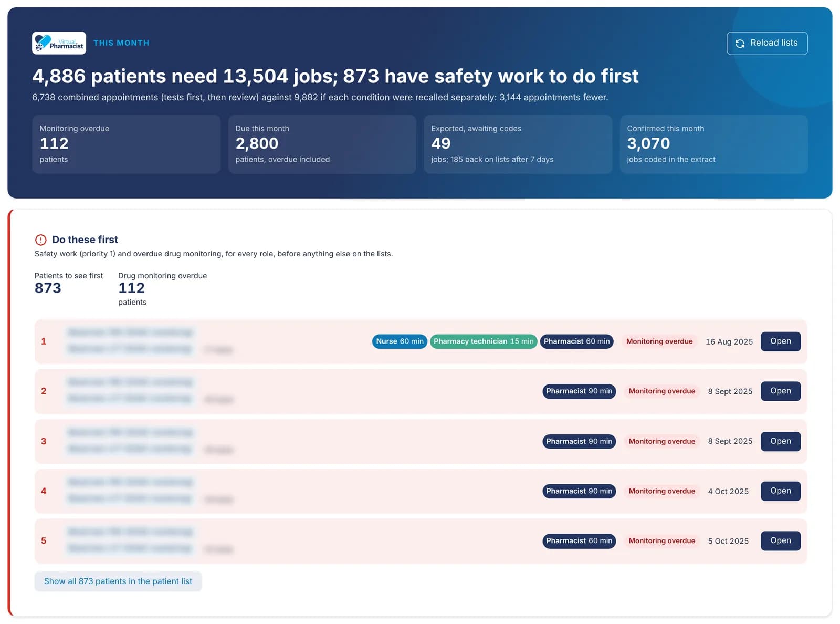Viewport: 840px width, 624px height.
Task: Open patient row 1 dated 16 Aug 2025
Action: tap(780, 341)
